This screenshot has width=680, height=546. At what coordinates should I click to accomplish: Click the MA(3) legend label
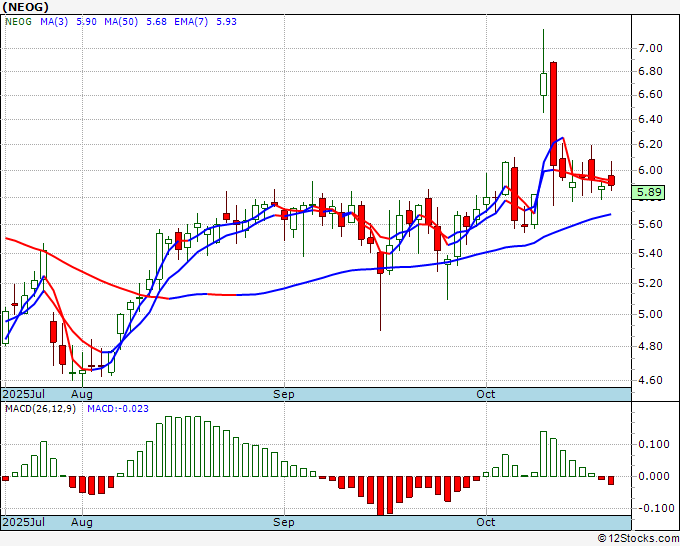pyautogui.click(x=54, y=22)
